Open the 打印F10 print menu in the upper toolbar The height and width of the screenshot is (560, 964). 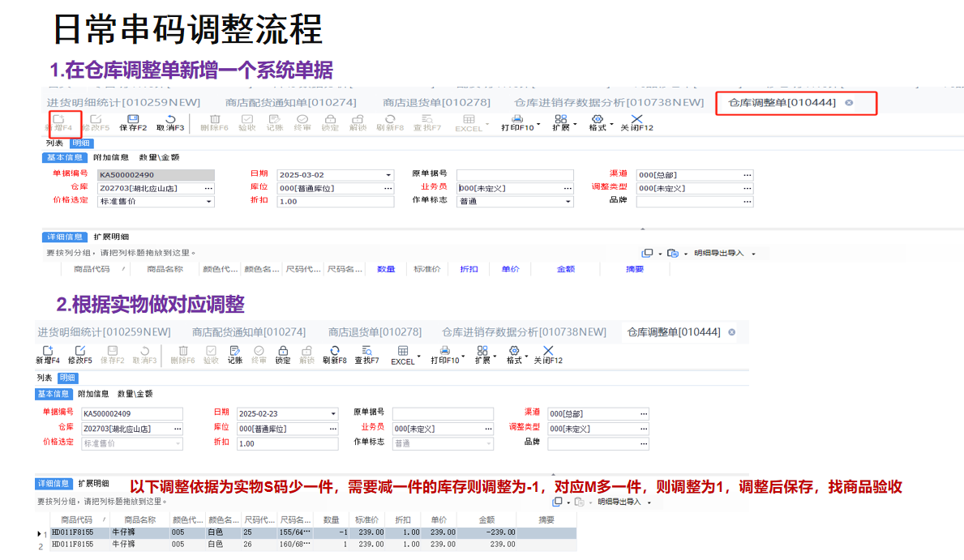click(517, 122)
